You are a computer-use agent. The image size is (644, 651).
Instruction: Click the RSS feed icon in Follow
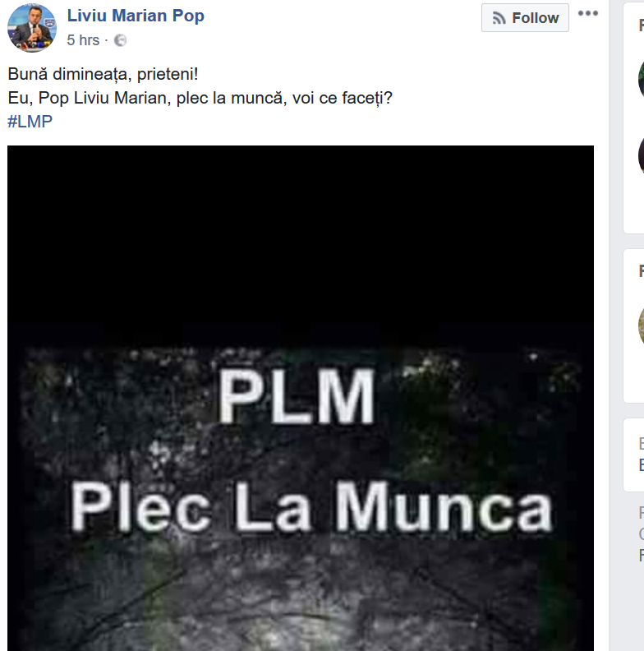(499, 18)
